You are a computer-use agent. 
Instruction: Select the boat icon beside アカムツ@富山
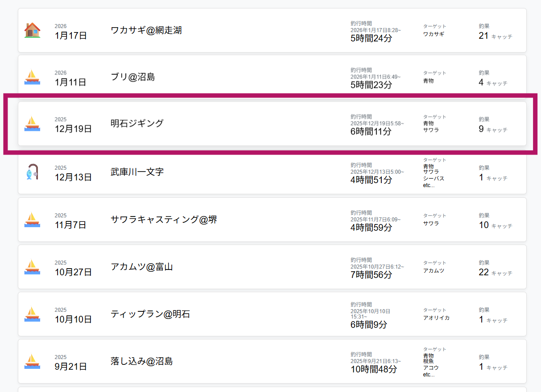(32, 267)
